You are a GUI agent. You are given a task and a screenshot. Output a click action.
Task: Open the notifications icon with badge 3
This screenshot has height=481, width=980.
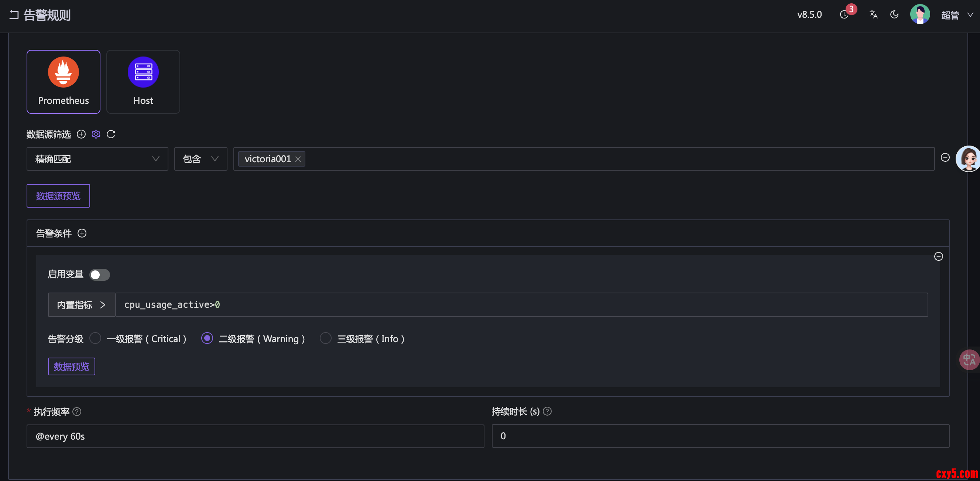844,14
